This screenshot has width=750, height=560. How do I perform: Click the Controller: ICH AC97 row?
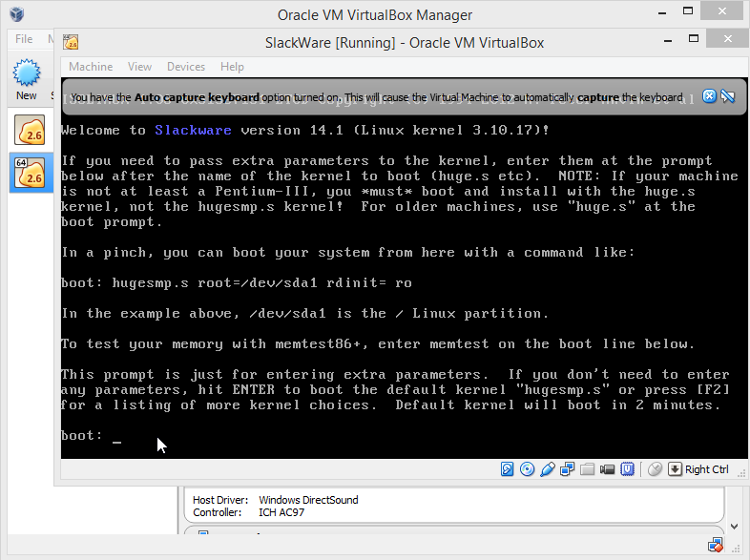(x=249, y=512)
